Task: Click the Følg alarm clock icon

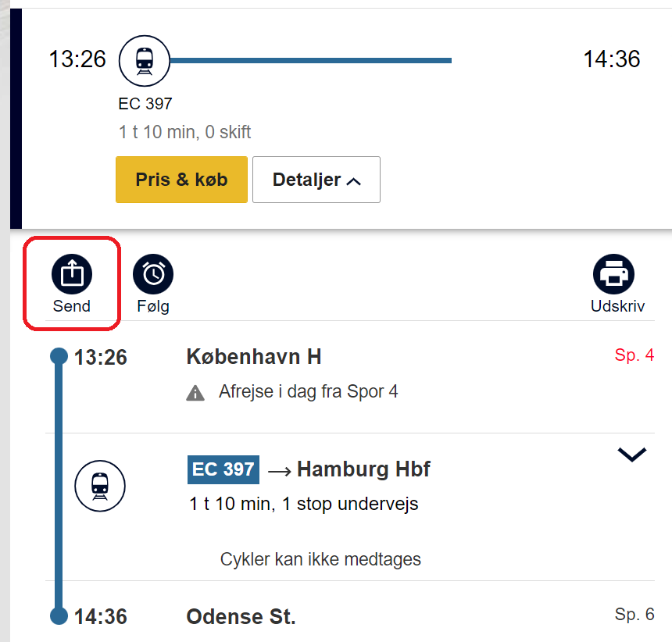Action: [152, 273]
